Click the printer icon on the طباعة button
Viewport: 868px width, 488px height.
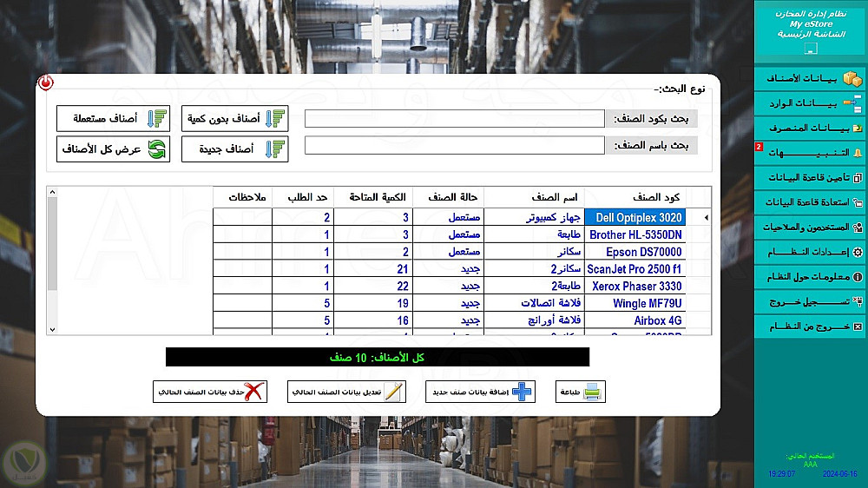pyautogui.click(x=592, y=392)
